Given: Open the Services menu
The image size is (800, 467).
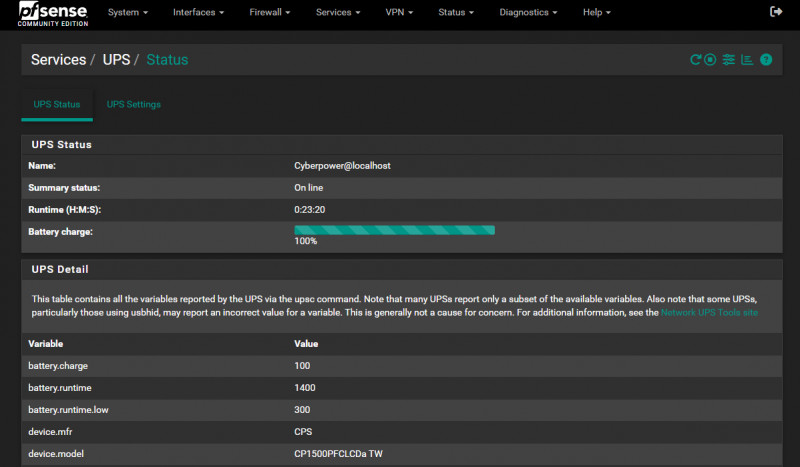Looking at the screenshot, I should [338, 13].
